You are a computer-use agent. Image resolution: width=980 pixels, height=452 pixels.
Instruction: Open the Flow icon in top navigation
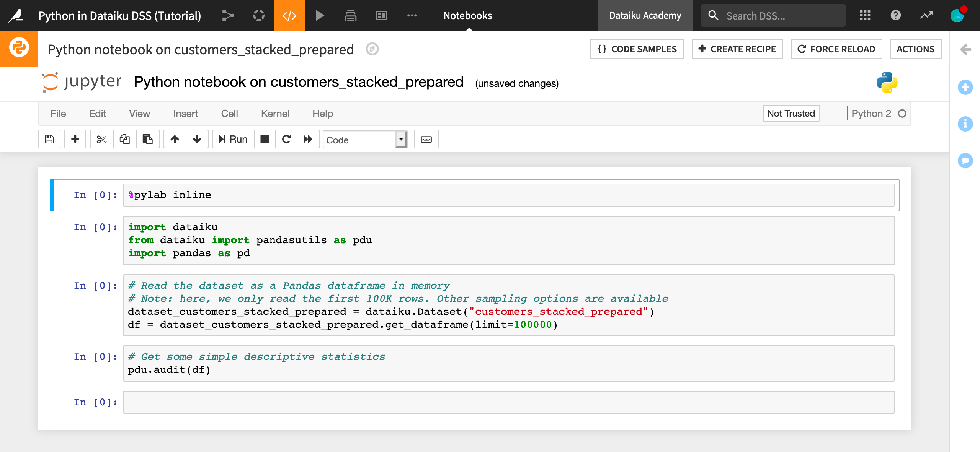pyautogui.click(x=228, y=15)
